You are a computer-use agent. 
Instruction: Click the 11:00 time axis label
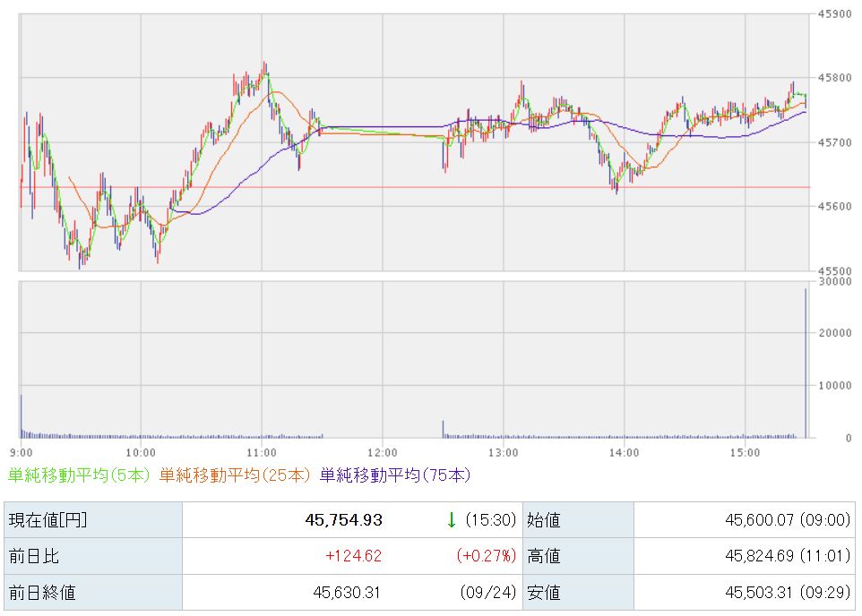(x=261, y=453)
